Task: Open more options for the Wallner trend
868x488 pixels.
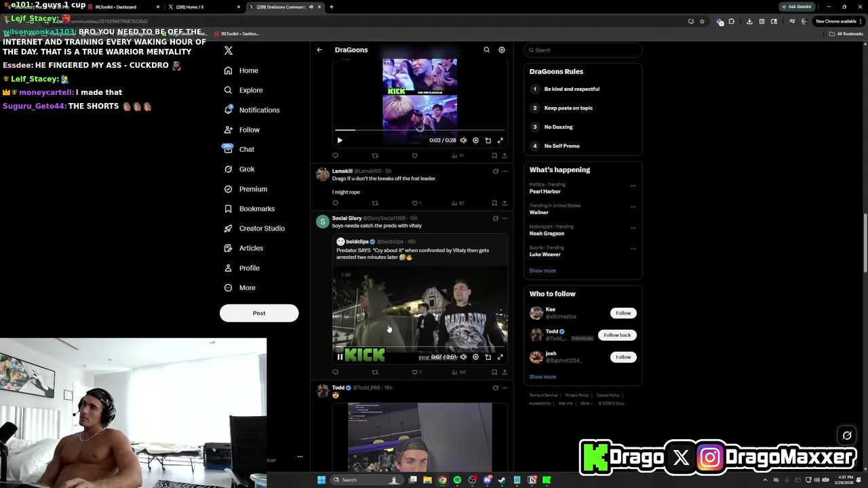Action: tap(633, 206)
